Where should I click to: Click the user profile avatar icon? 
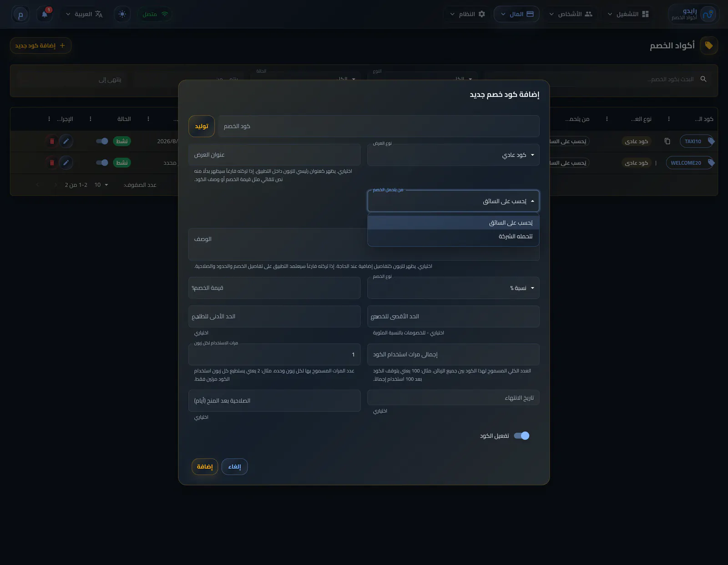click(20, 14)
